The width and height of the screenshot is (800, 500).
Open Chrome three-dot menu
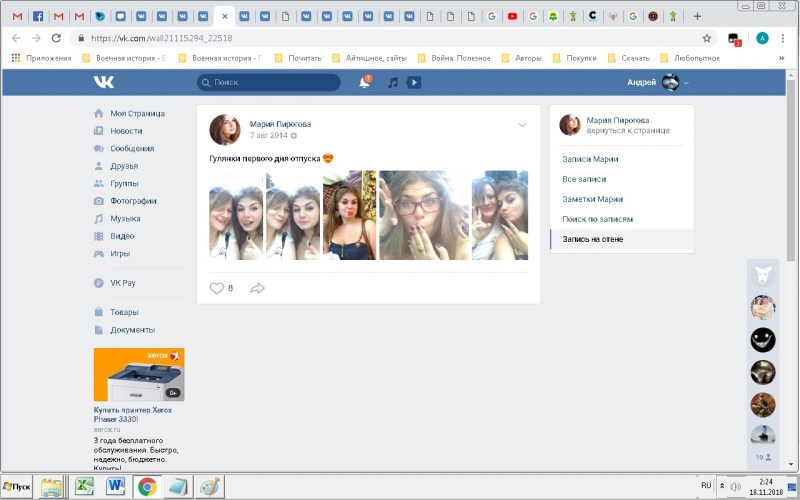click(785, 38)
